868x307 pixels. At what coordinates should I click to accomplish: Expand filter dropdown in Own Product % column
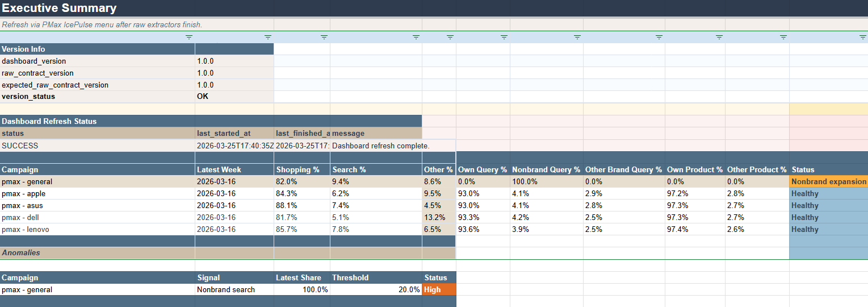719,37
